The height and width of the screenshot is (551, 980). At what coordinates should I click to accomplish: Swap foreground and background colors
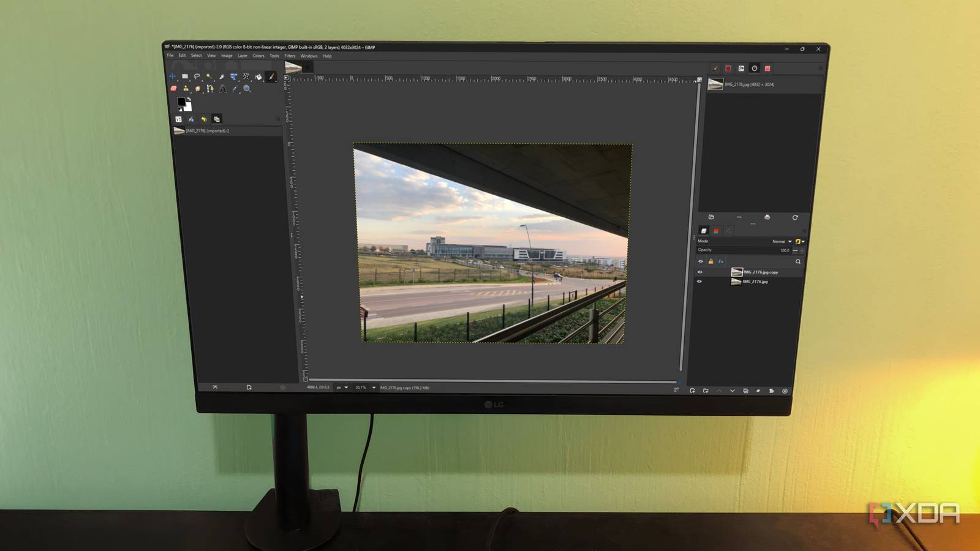pos(189,99)
